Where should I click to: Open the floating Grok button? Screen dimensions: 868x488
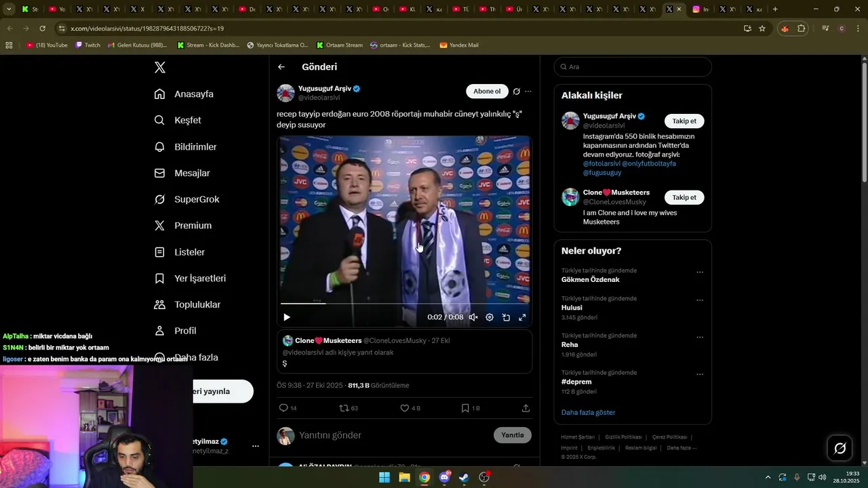pyautogui.click(x=840, y=448)
